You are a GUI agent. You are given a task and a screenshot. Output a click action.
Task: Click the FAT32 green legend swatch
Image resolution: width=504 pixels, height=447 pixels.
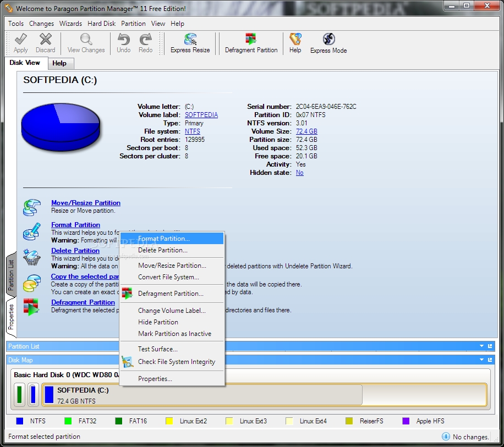68,421
